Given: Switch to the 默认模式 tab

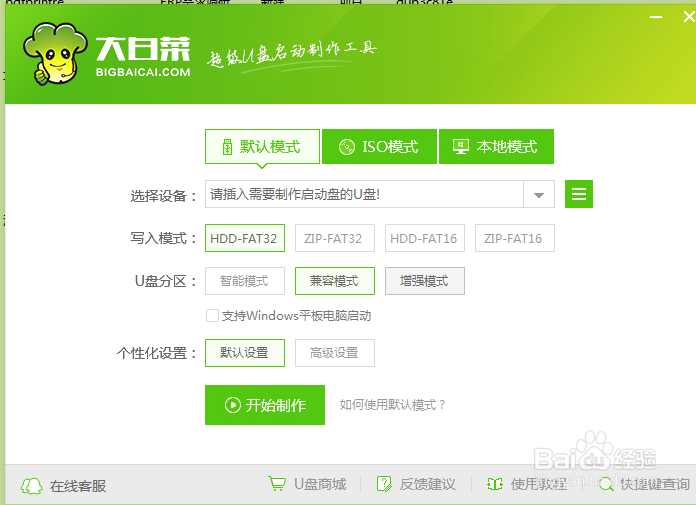Looking at the screenshot, I should coord(262,146).
